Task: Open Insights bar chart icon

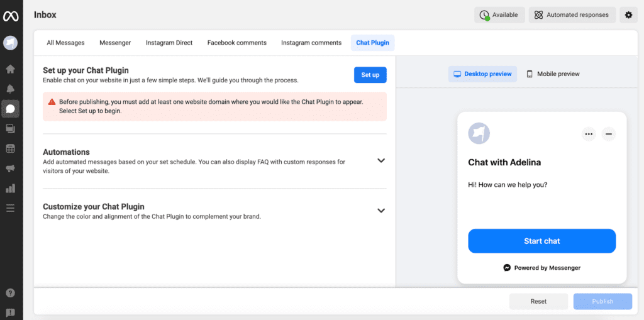Action: click(x=10, y=188)
